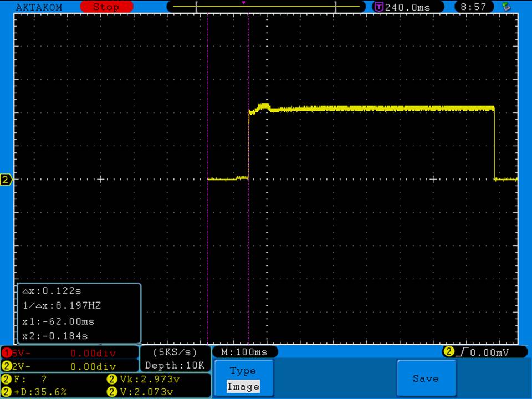The height and width of the screenshot is (399, 532).
Task: Click the USB connection icon in the top bar
Action: click(505, 7)
